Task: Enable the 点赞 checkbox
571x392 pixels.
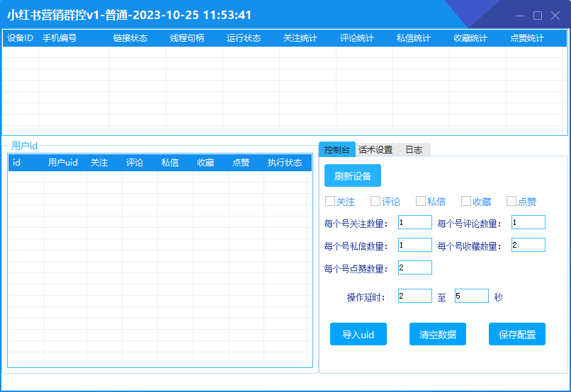Action: click(511, 202)
